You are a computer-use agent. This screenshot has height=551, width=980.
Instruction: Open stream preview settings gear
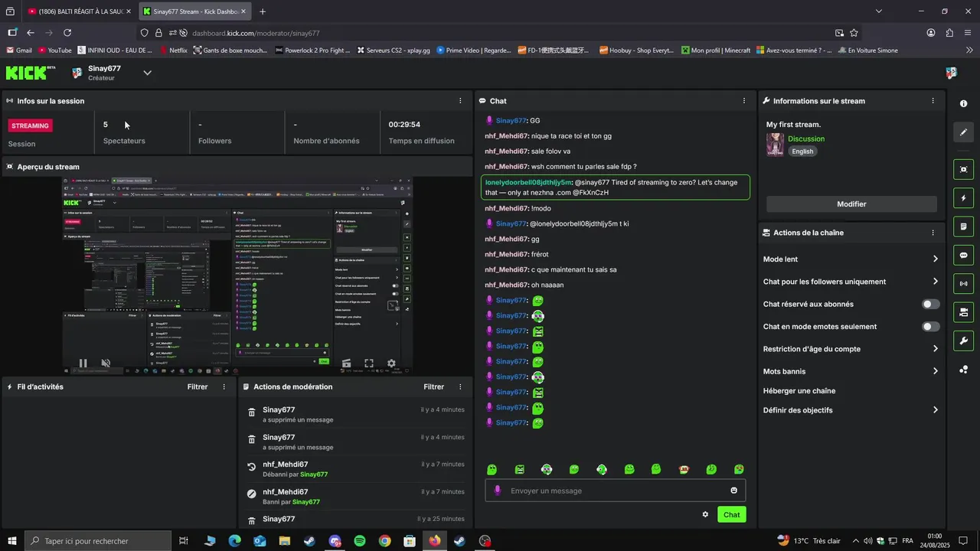(391, 364)
